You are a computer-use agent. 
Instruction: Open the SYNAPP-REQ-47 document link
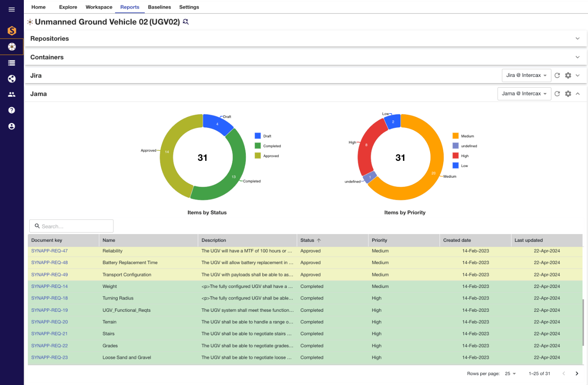click(49, 251)
